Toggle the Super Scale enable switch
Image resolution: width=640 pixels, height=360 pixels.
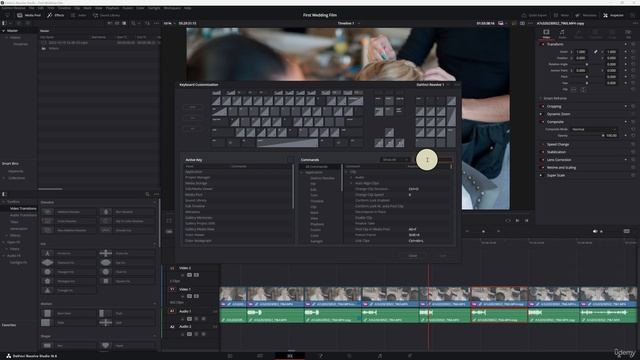click(x=543, y=175)
